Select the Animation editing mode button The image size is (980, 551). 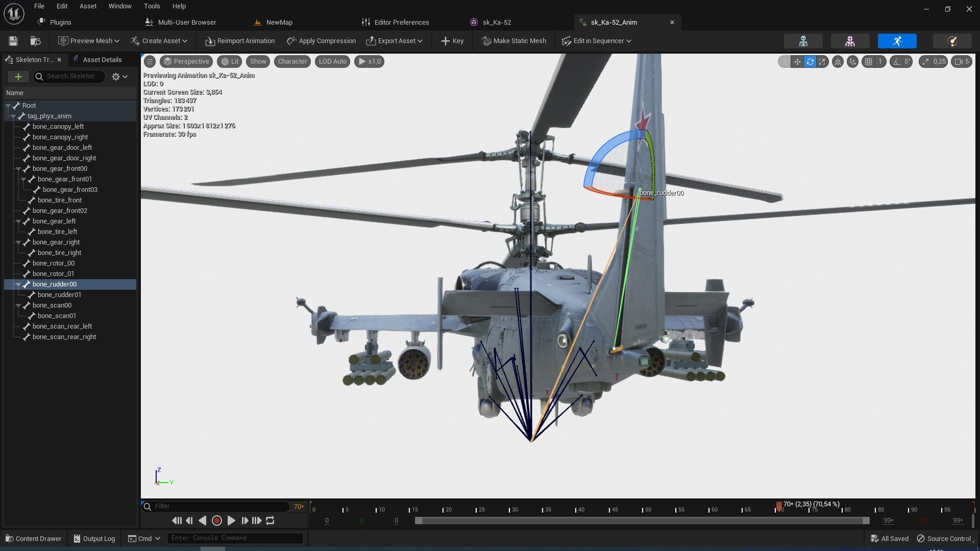[897, 41]
